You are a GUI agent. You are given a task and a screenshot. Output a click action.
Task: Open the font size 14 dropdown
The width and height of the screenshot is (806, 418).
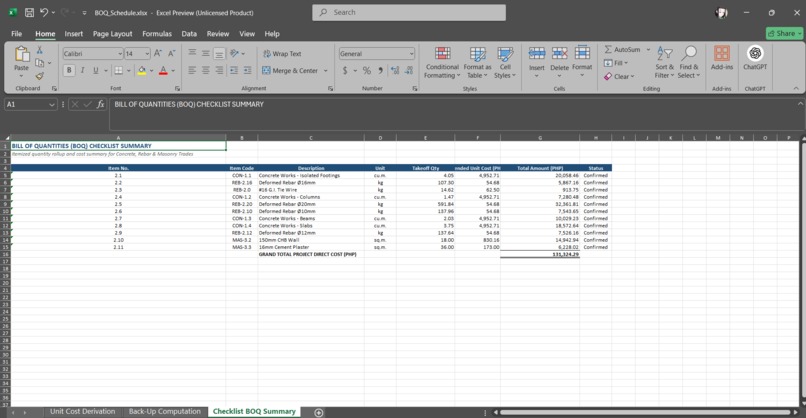pyautogui.click(x=147, y=53)
